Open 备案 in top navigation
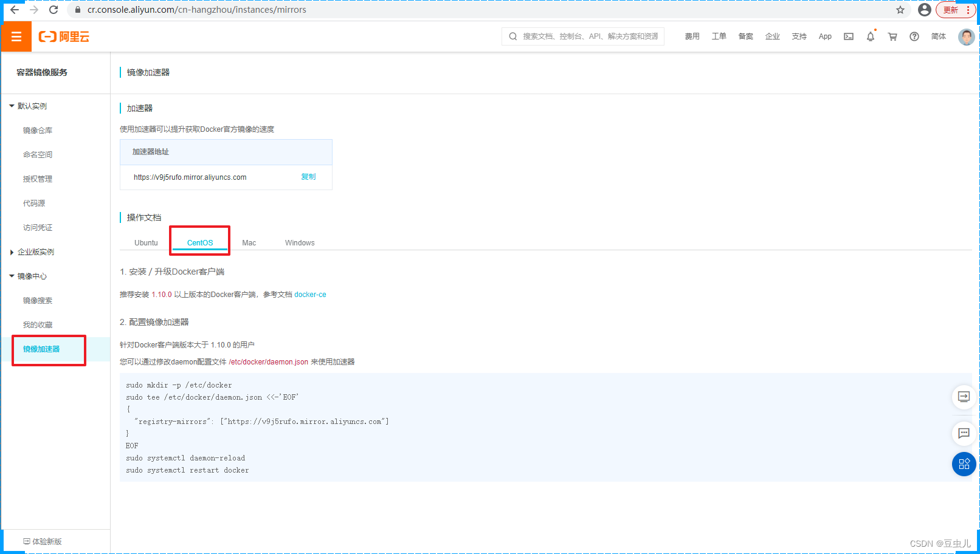The width and height of the screenshot is (980, 554). coord(745,36)
